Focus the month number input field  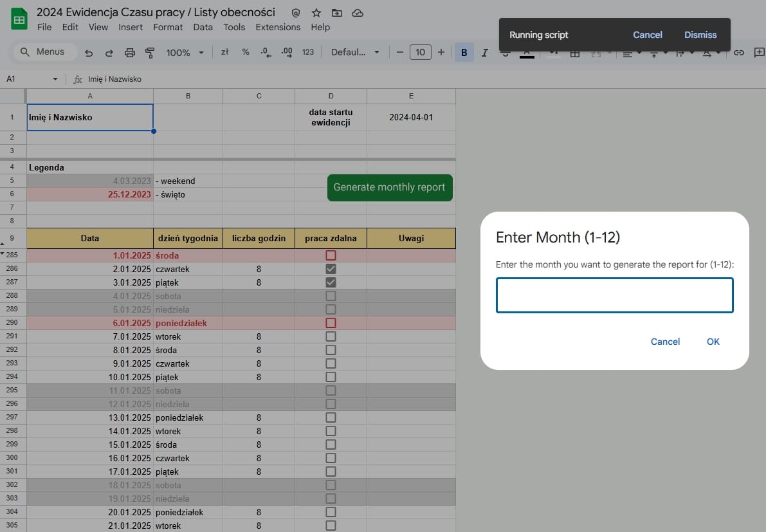click(x=615, y=295)
